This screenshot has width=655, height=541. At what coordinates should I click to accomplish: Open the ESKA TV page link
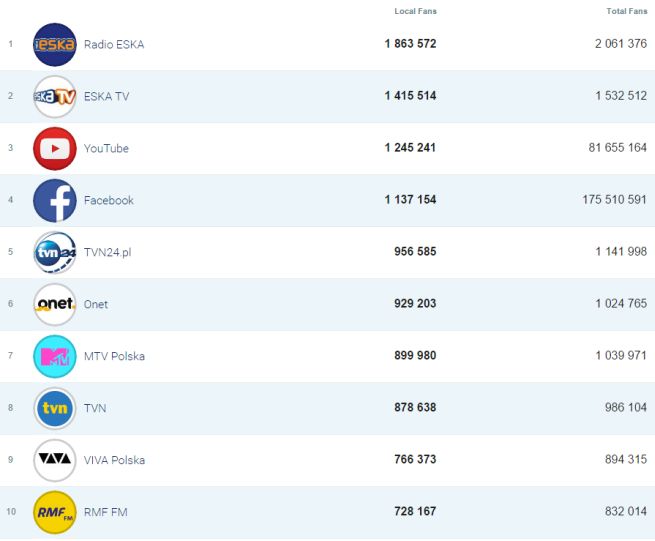[x=106, y=97]
